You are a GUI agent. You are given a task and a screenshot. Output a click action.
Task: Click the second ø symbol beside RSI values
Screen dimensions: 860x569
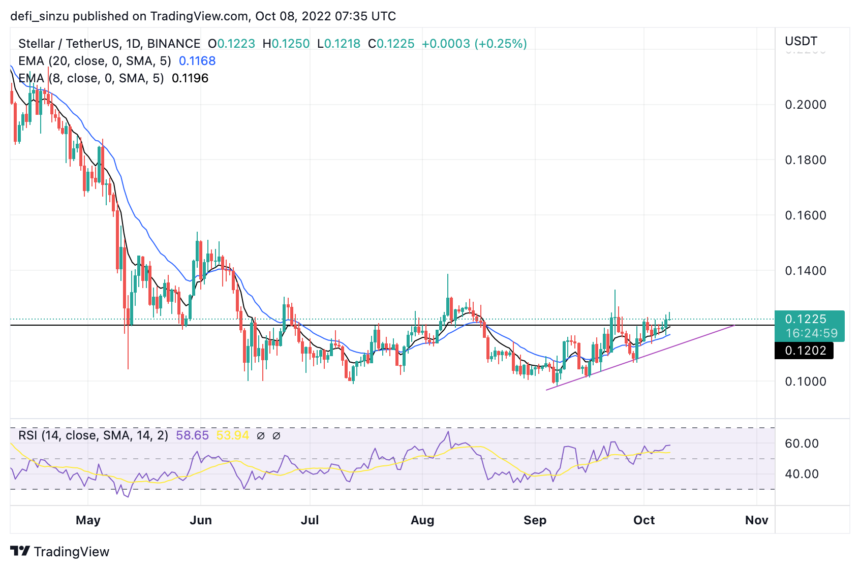click(x=277, y=436)
